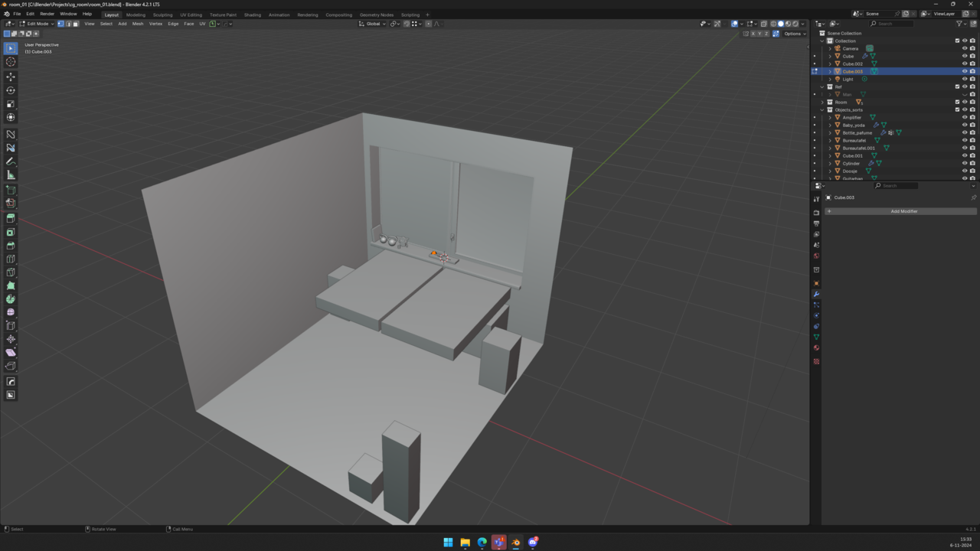
Task: Select the Smooth vertices tool
Action: [11, 312]
